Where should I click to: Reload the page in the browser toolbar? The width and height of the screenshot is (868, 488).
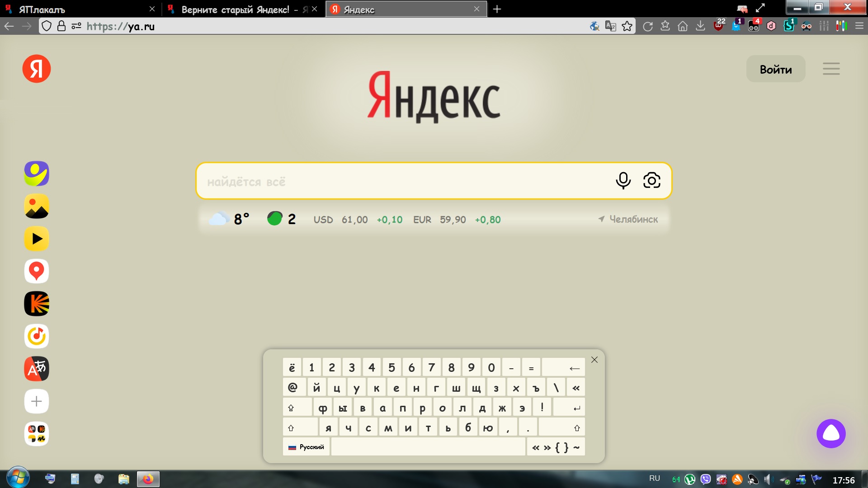648,26
